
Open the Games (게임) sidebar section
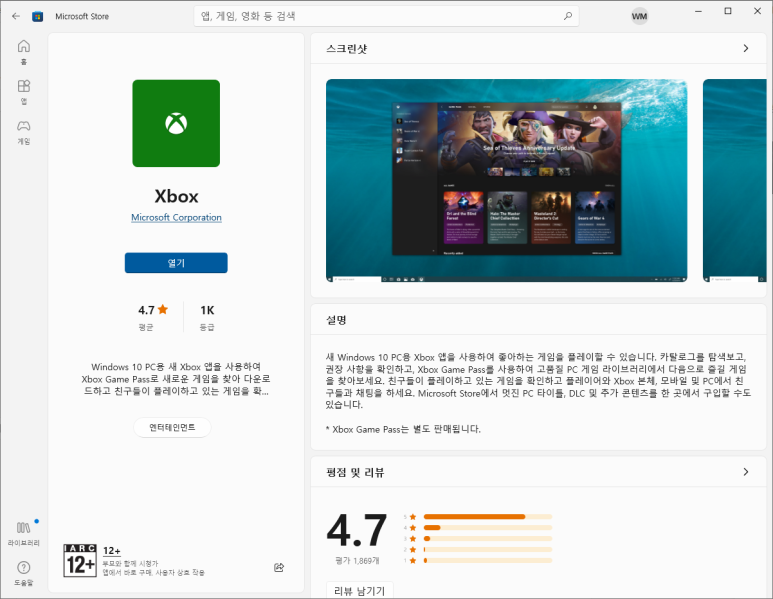(24, 132)
